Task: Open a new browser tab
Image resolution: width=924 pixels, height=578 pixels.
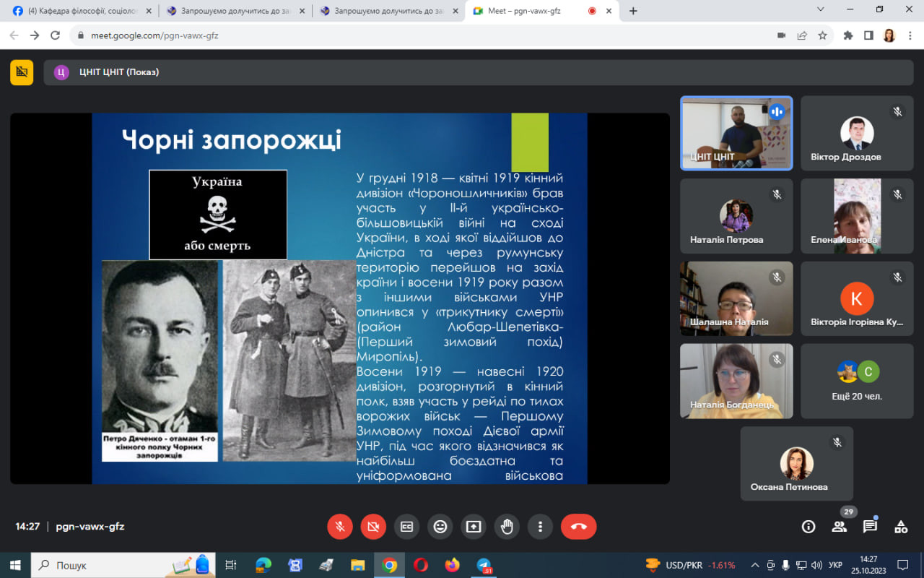Action: point(633,11)
